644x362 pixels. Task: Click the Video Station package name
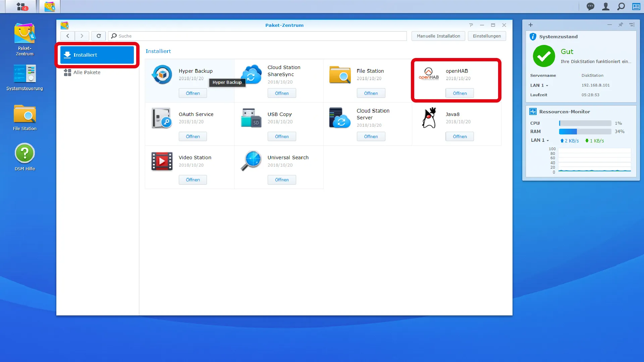195,158
